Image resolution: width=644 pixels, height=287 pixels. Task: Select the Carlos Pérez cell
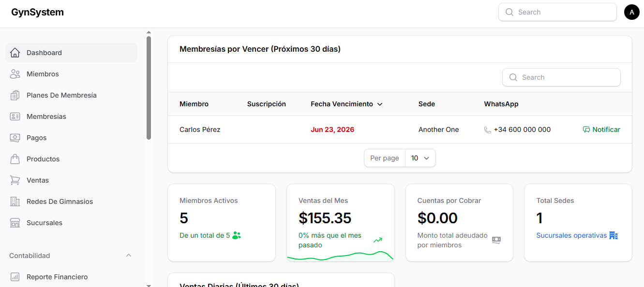[x=200, y=129]
